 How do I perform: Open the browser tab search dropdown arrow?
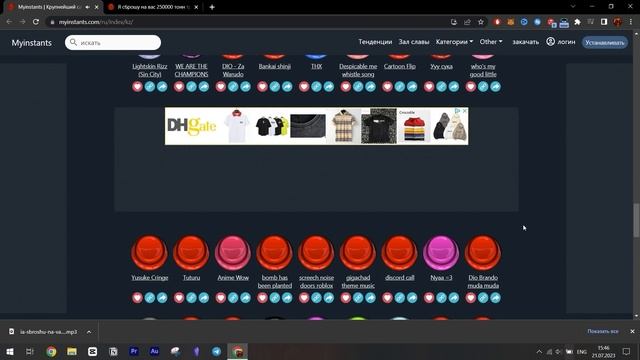[573, 7]
